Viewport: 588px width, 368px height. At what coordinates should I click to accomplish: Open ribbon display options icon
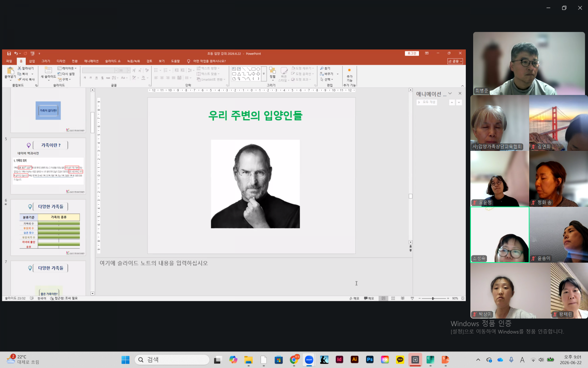(427, 53)
